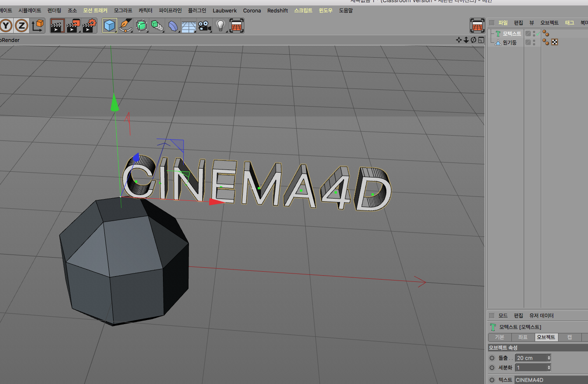Click the viewport rotate camera icon

click(473, 40)
